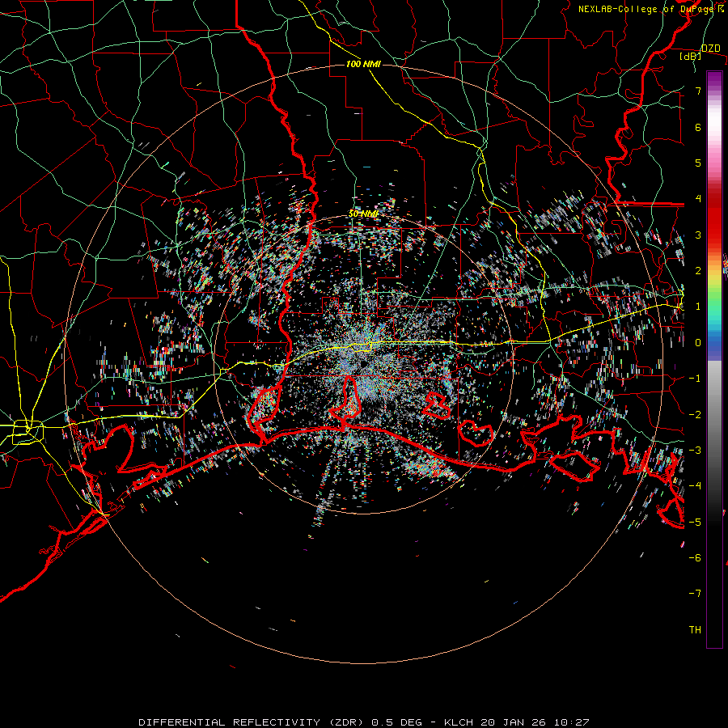The image size is (728, 728).
Task: Click the "2" value on color scale
Action: click(698, 271)
